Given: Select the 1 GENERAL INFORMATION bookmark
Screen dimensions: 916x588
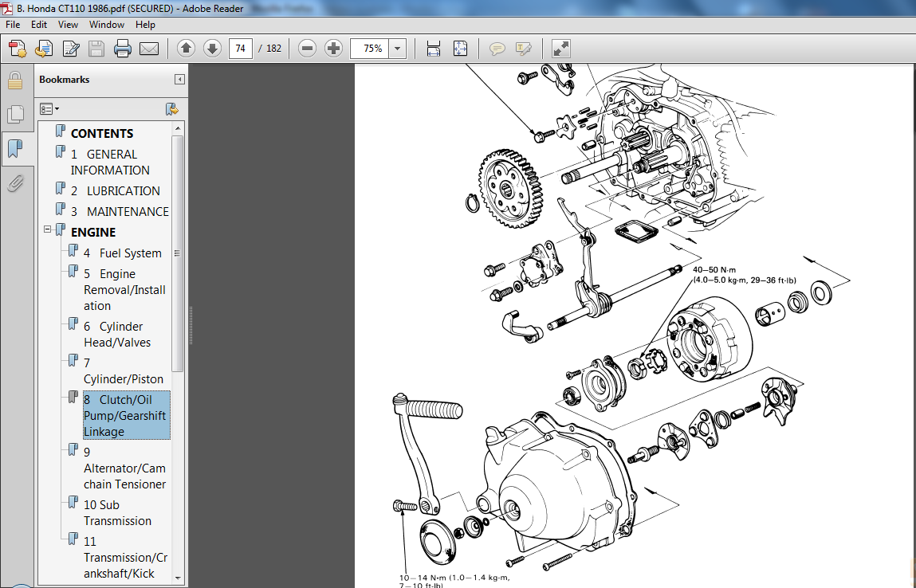Looking at the screenshot, I should click(110, 162).
